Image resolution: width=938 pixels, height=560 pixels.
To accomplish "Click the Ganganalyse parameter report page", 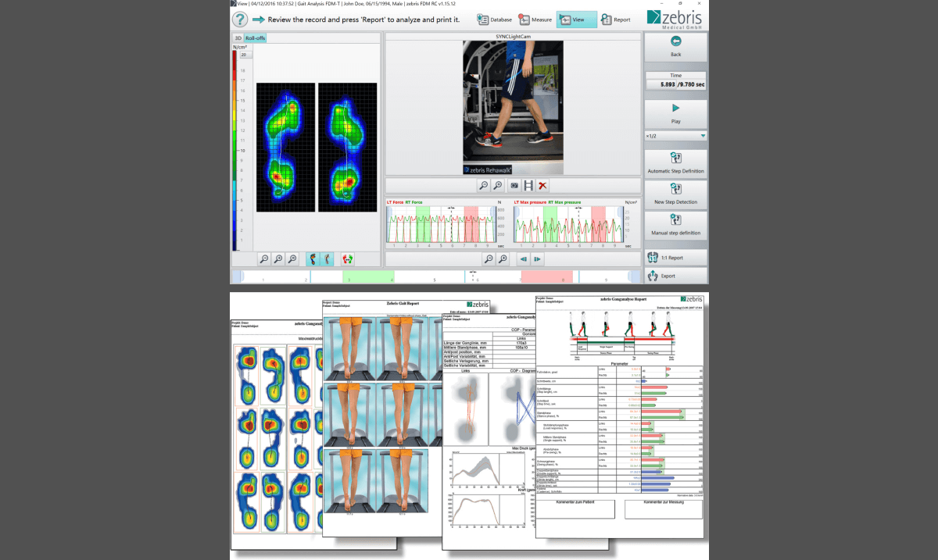I will pyautogui.click(x=619, y=416).
